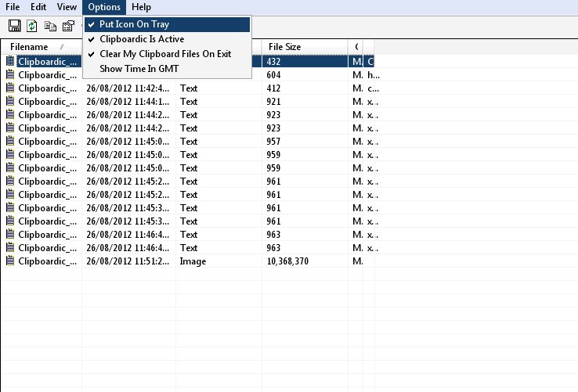Click file icon of the first selected row

point(10,61)
